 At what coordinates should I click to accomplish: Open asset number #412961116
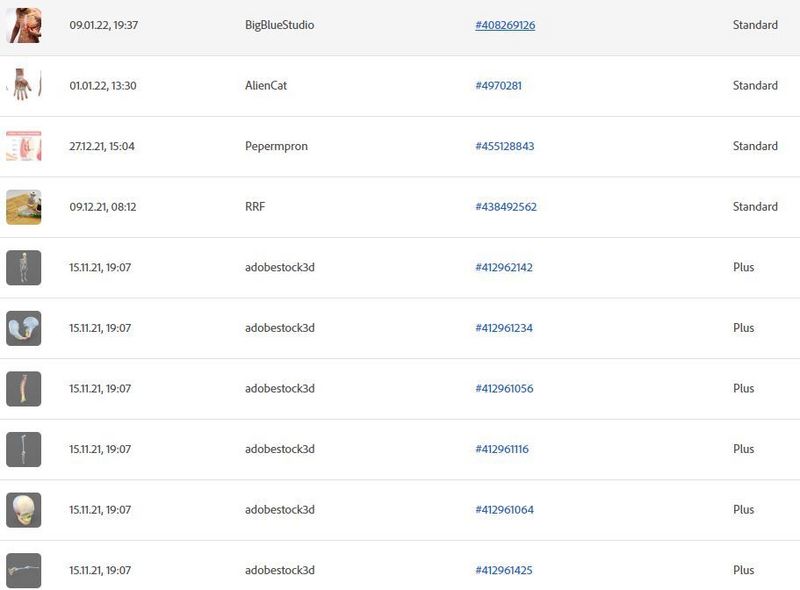pos(502,449)
